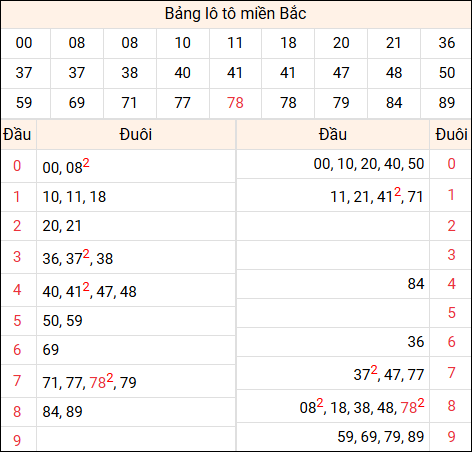This screenshot has height=452, width=472.
Task: Click number 11 in the top number grid
Action: click(x=235, y=43)
